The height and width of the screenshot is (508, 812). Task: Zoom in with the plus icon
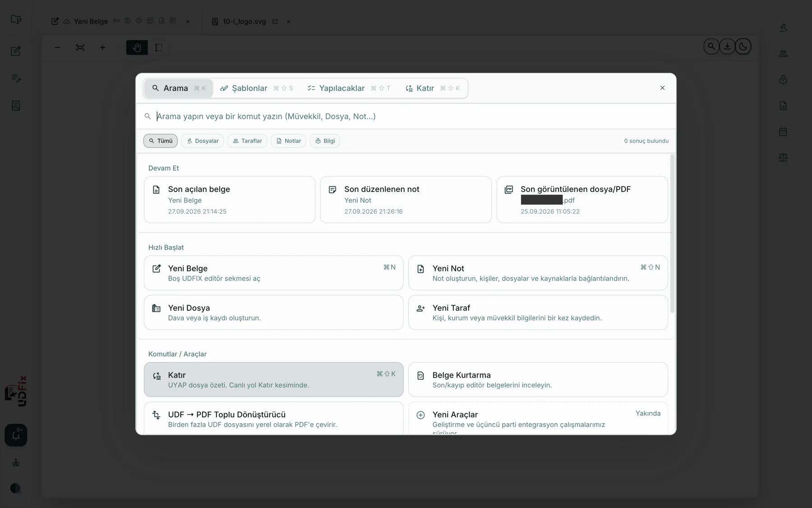pos(102,47)
